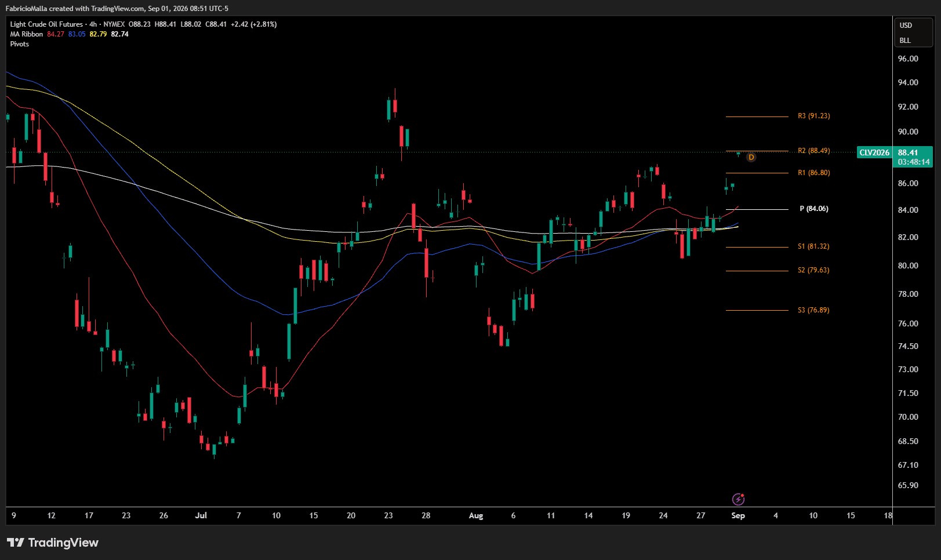Select the R3 (91.23) pivot label
The image size is (941, 560).
coord(813,116)
